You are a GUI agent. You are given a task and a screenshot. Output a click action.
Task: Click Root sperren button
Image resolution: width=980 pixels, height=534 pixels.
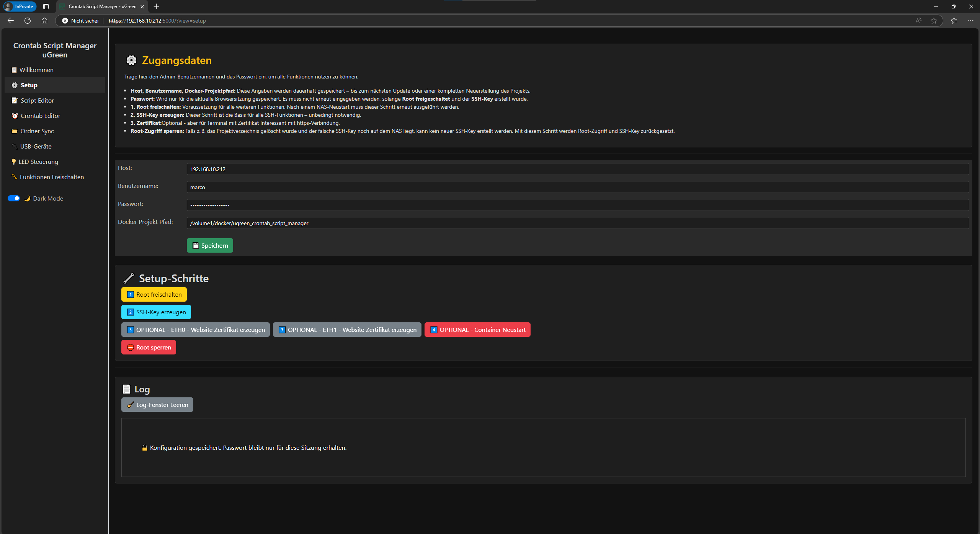[149, 347]
